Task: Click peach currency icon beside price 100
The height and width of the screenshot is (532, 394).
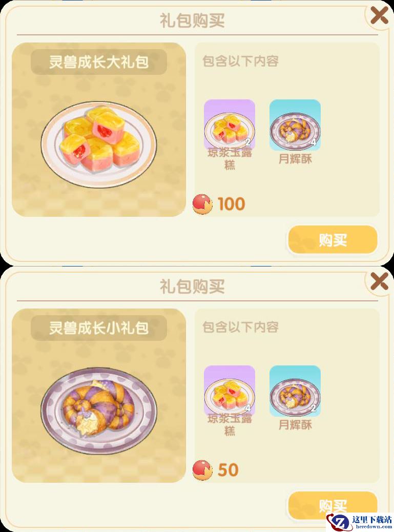Action: click(x=202, y=204)
